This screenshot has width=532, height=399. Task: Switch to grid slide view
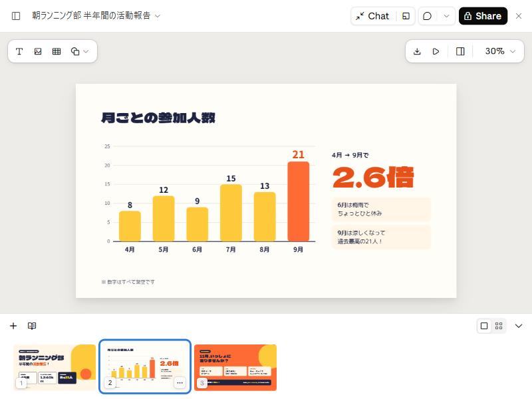point(499,326)
